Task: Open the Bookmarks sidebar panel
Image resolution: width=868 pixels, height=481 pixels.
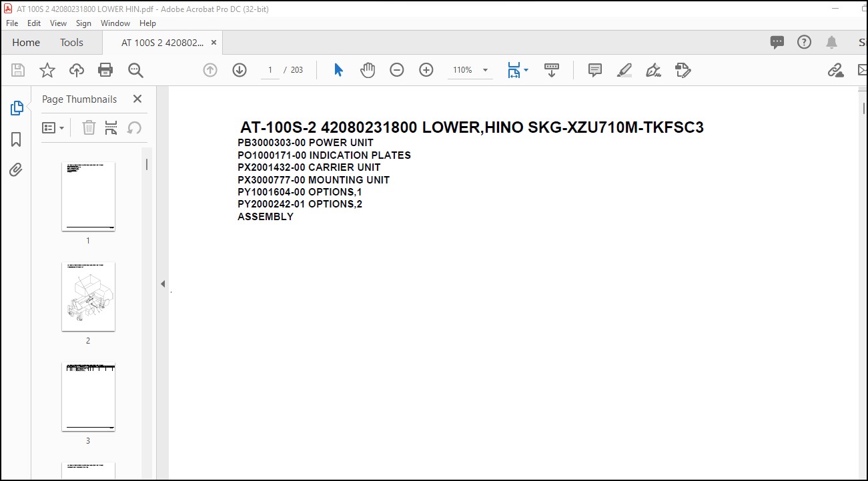Action: (x=17, y=139)
